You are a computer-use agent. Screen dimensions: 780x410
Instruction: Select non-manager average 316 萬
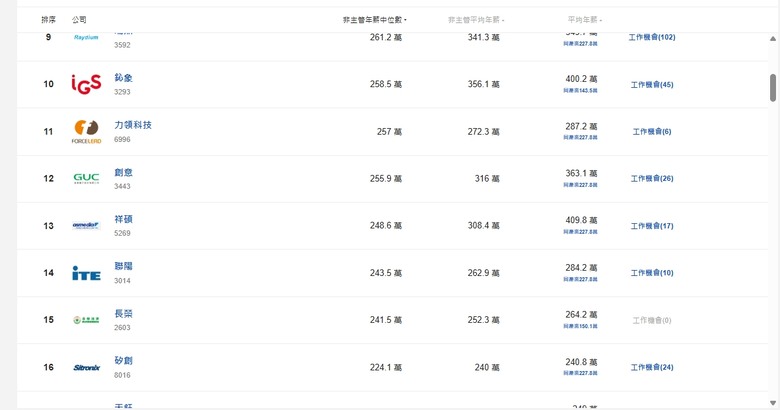tap(487, 179)
